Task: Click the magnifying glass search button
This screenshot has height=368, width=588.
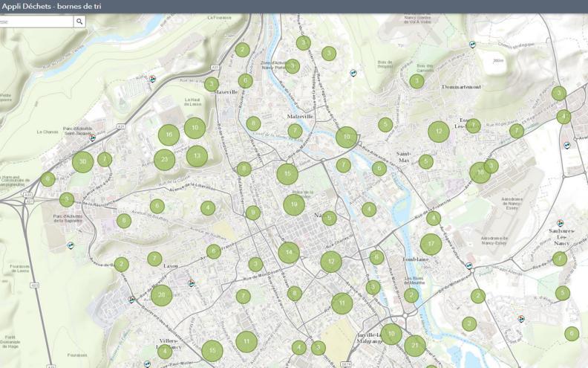Action: 79,22
